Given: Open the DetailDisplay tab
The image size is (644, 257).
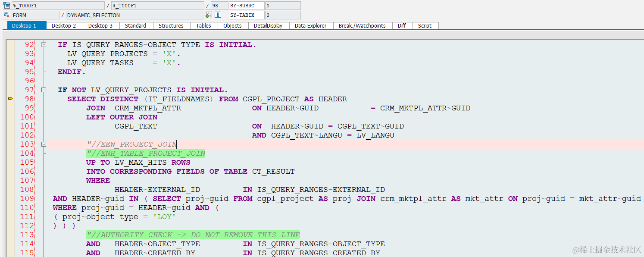Looking at the screenshot, I should point(268,26).
